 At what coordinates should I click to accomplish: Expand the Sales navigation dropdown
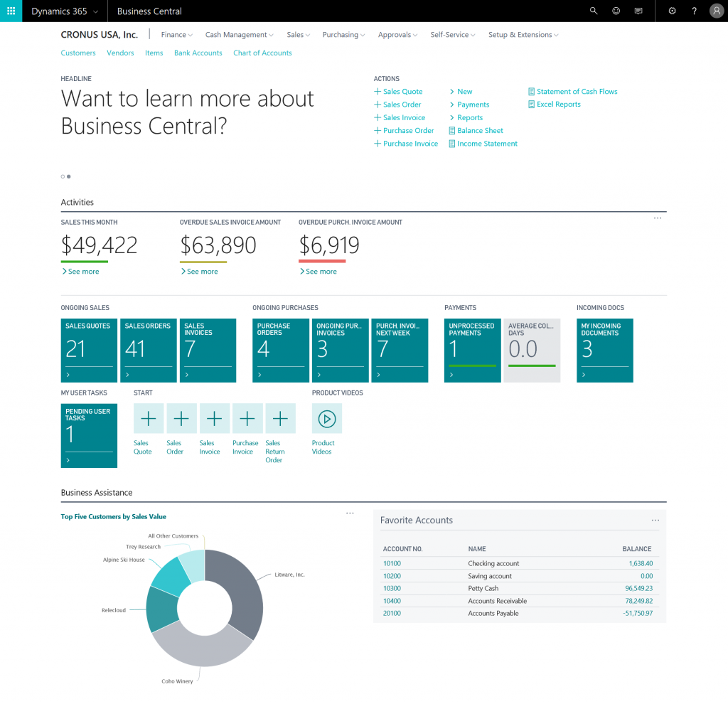[298, 34]
